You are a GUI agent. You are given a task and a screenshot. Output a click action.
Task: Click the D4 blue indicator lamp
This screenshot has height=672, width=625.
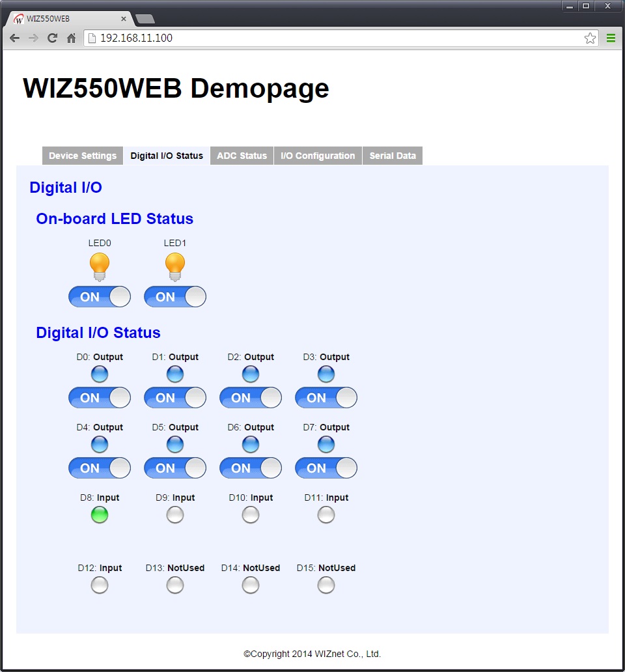pyautogui.click(x=100, y=445)
